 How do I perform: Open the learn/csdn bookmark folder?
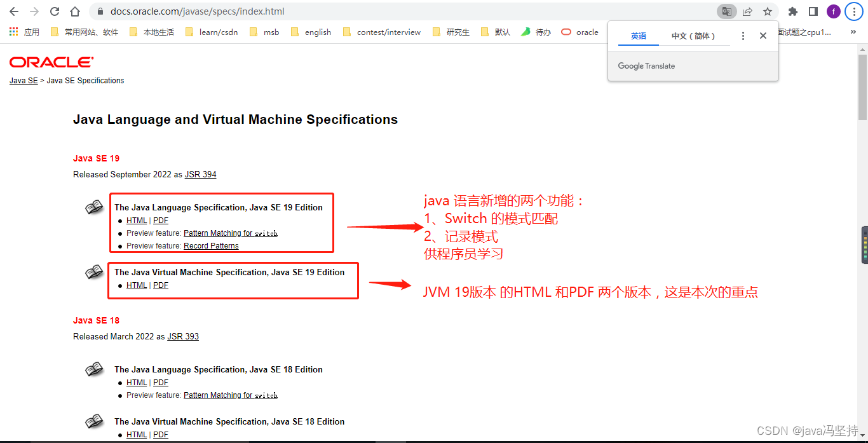click(x=212, y=32)
